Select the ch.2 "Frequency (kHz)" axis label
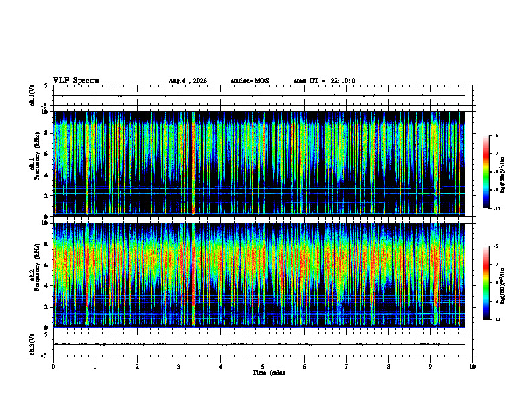 click(x=37, y=267)
